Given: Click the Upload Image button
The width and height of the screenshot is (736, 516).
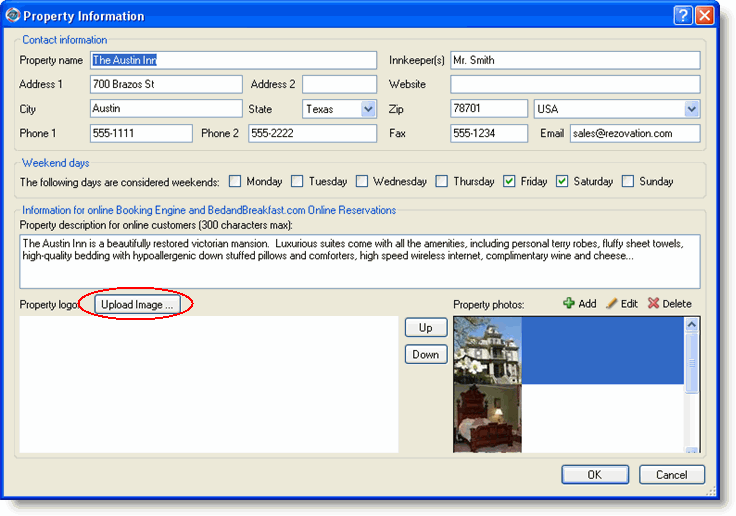Looking at the screenshot, I should coord(137,304).
